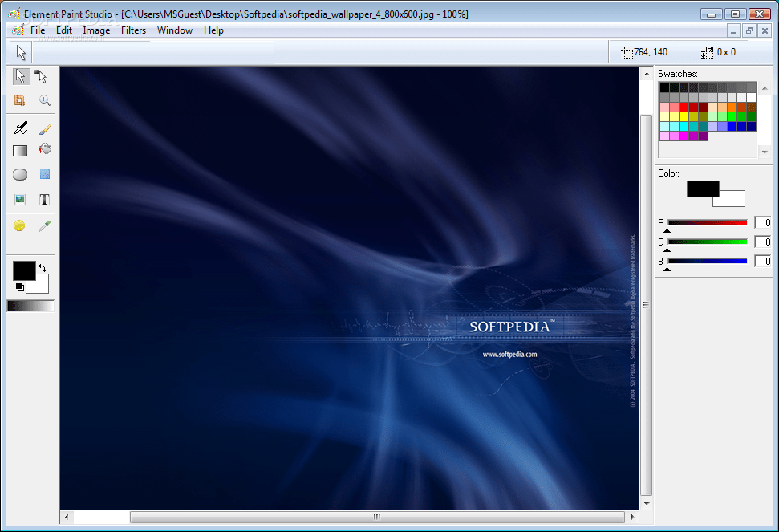Pick the orange swatch

pyautogui.click(x=732, y=107)
